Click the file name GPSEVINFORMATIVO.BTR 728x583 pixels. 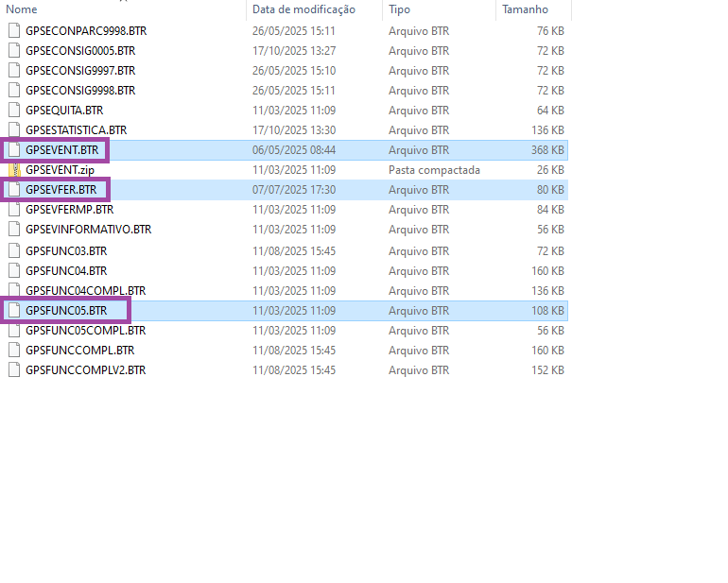coord(88,231)
